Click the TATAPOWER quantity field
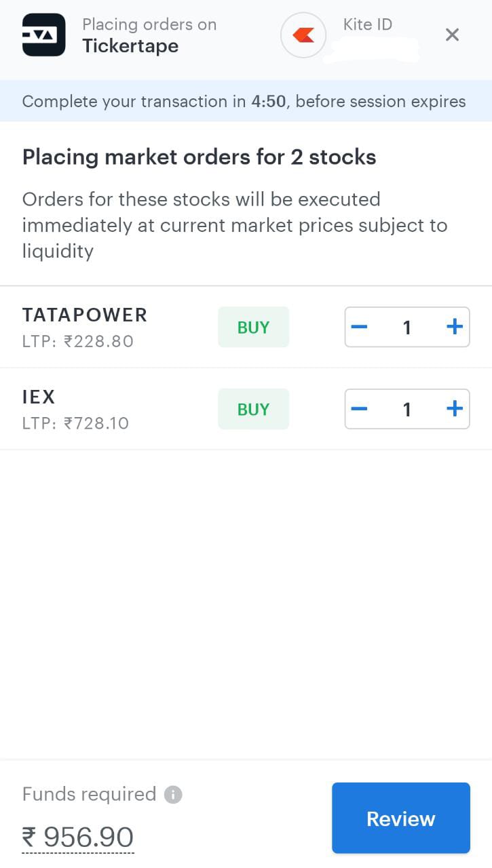The image size is (492, 868). pyautogui.click(x=407, y=328)
